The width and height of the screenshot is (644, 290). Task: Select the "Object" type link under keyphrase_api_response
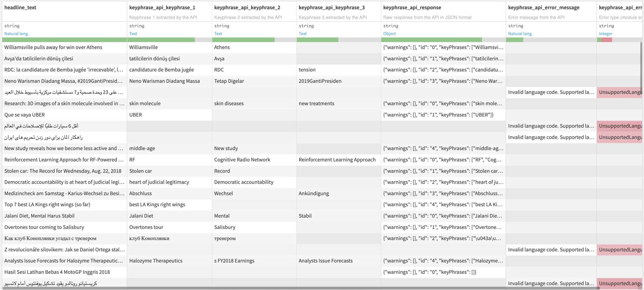389,34
